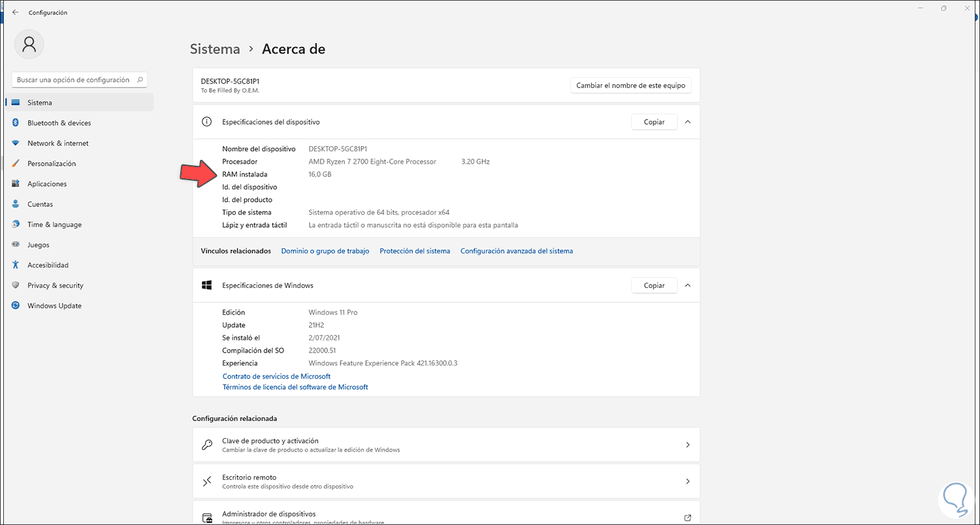This screenshot has height=525, width=980.
Task: Collapse the Especificaciones de Windows section
Action: click(x=687, y=285)
